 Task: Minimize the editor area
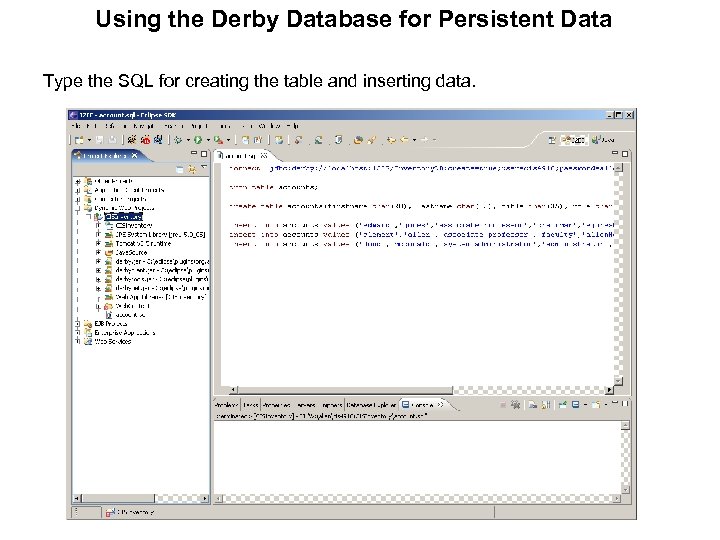615,152
